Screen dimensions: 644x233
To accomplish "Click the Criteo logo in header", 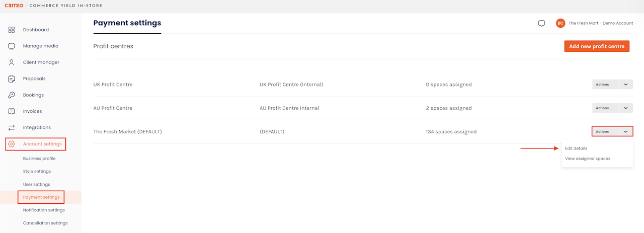I will [x=14, y=6].
